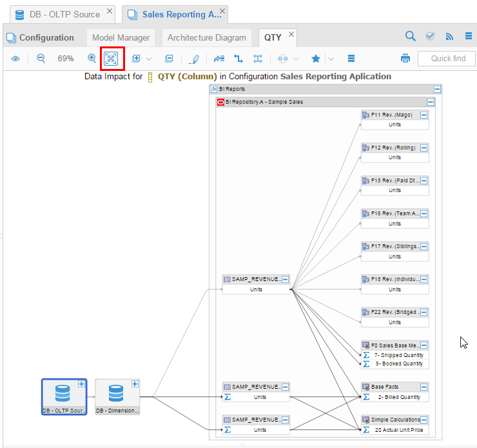Select Units under F11 Rev. (Mago)

click(x=394, y=124)
